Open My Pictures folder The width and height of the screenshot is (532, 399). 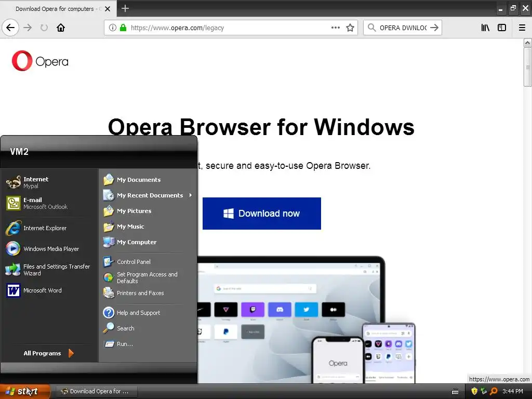[x=148, y=211]
